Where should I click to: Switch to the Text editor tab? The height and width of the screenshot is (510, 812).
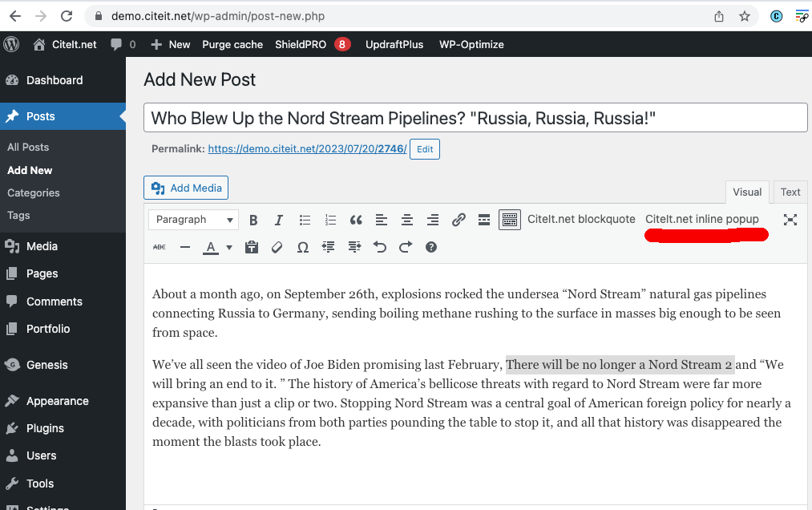coord(790,192)
